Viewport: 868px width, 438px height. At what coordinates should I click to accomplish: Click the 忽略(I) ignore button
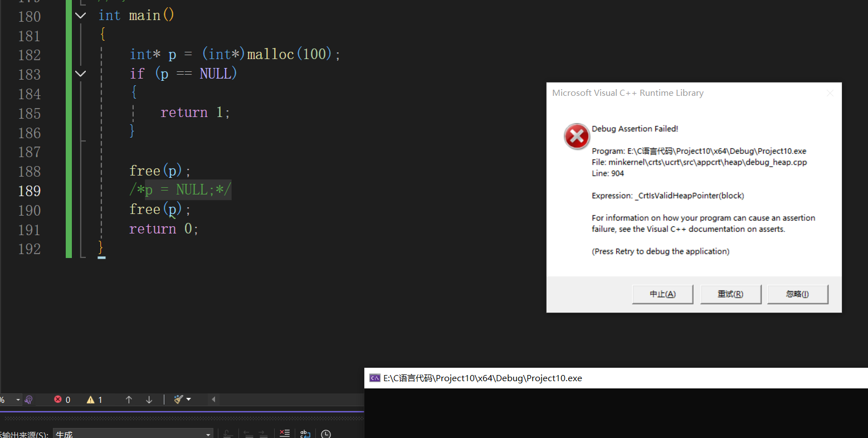point(797,294)
